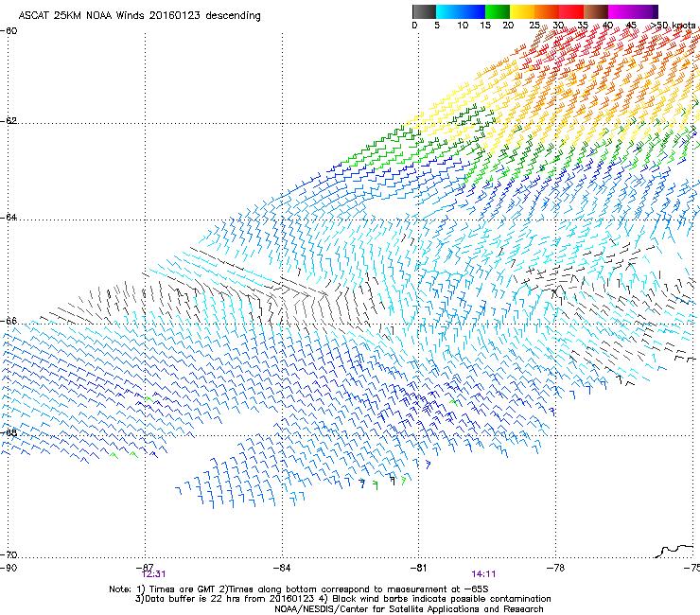The image size is (700, 615).
Task: Click the 12:31 swath time label
Action: coord(153,574)
